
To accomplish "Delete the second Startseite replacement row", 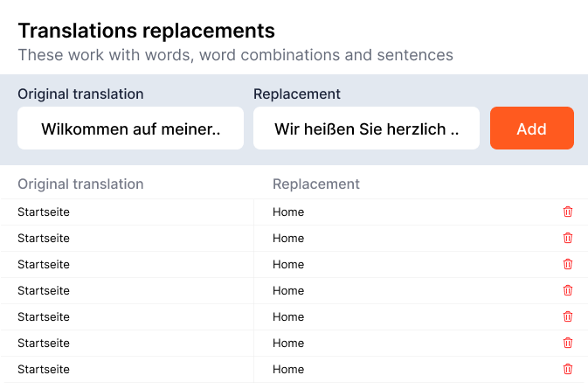I will click(568, 238).
